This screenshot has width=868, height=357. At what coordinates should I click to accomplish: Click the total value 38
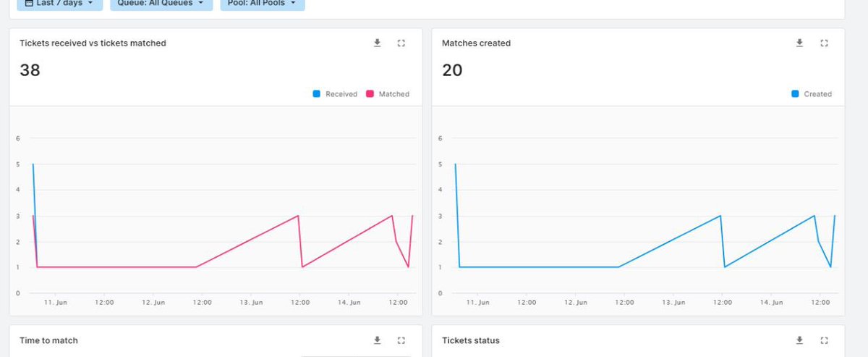click(x=30, y=70)
